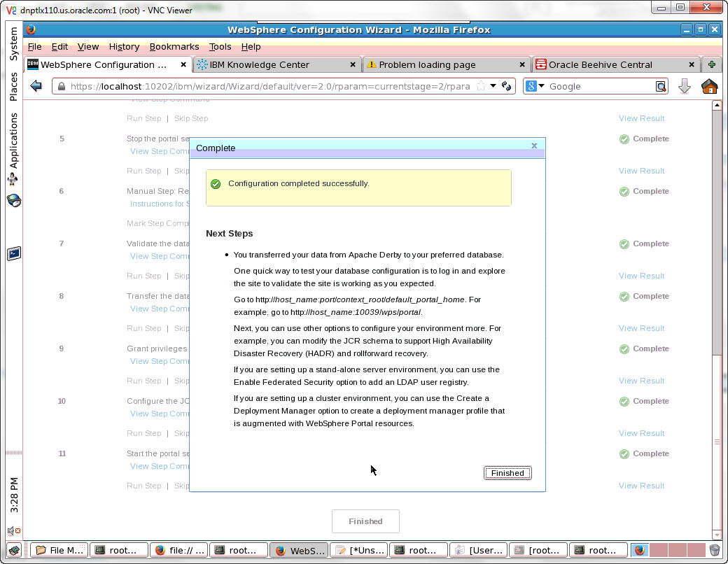Switch to [root... taskbar window

click(x=538, y=551)
